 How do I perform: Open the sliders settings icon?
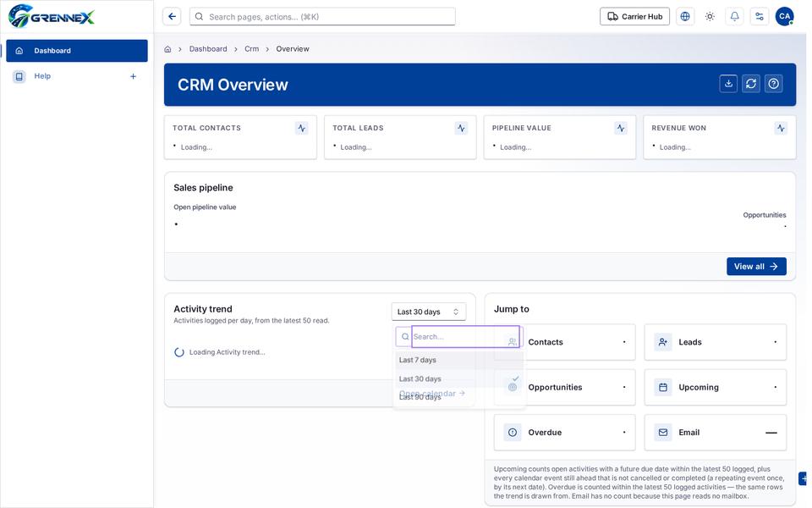(760, 17)
